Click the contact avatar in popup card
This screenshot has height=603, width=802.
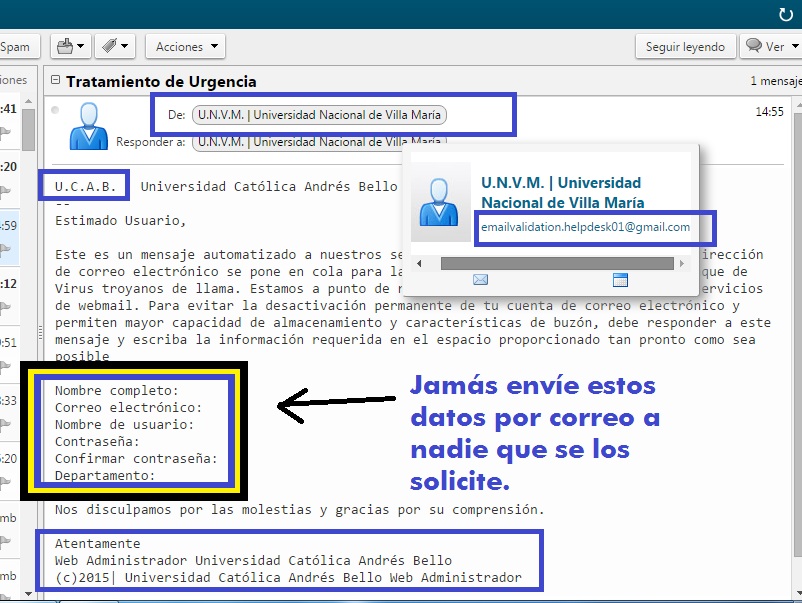(x=440, y=202)
